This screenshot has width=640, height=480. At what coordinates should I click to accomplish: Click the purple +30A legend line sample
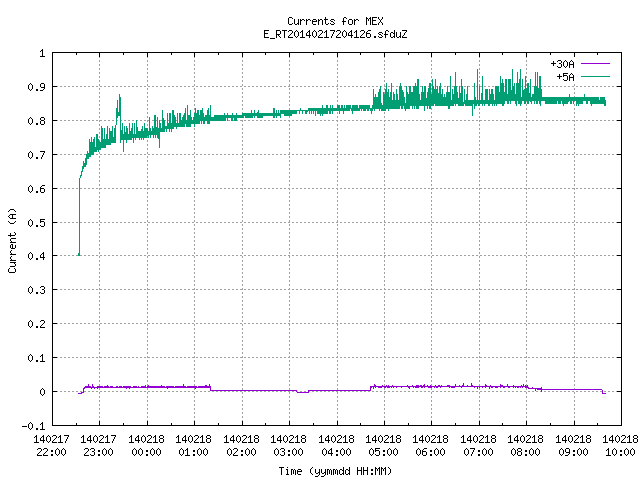[595, 64]
